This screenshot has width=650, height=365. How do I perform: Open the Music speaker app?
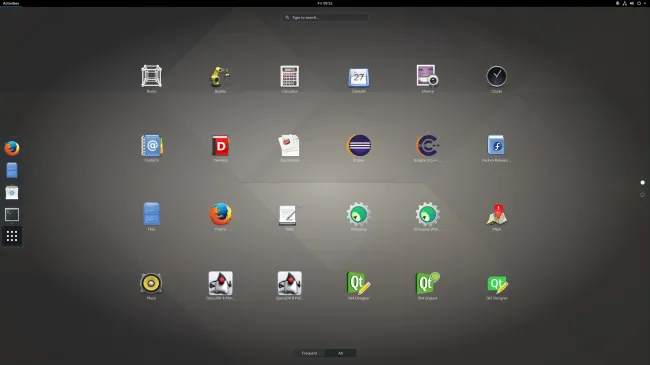tap(151, 284)
